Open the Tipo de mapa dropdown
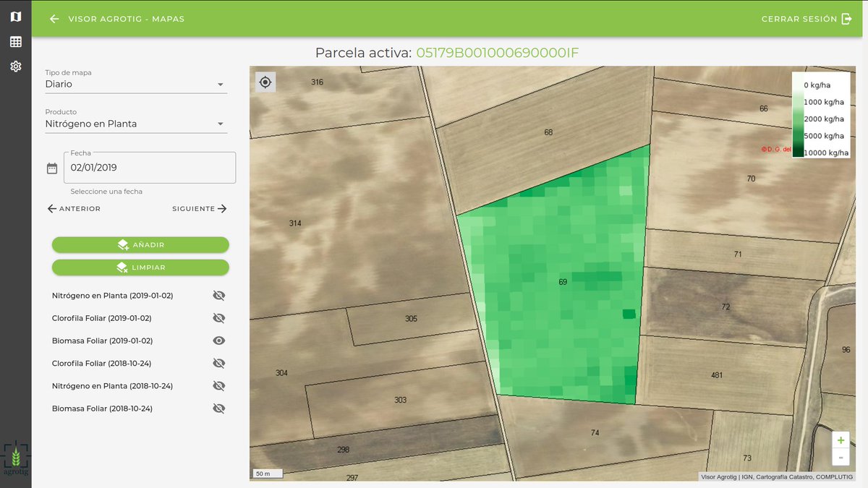Image resolution: width=868 pixels, height=488 pixels. tap(136, 84)
